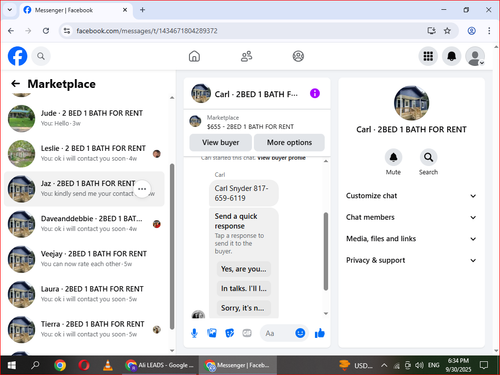
Task: Click the Windows Start button
Action: [11, 365]
